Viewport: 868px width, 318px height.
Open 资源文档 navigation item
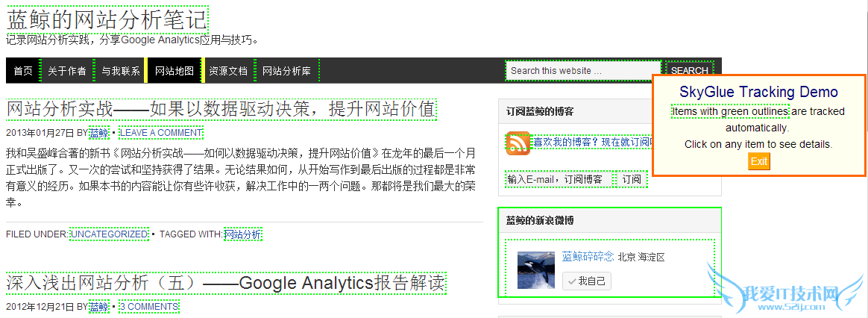(228, 71)
